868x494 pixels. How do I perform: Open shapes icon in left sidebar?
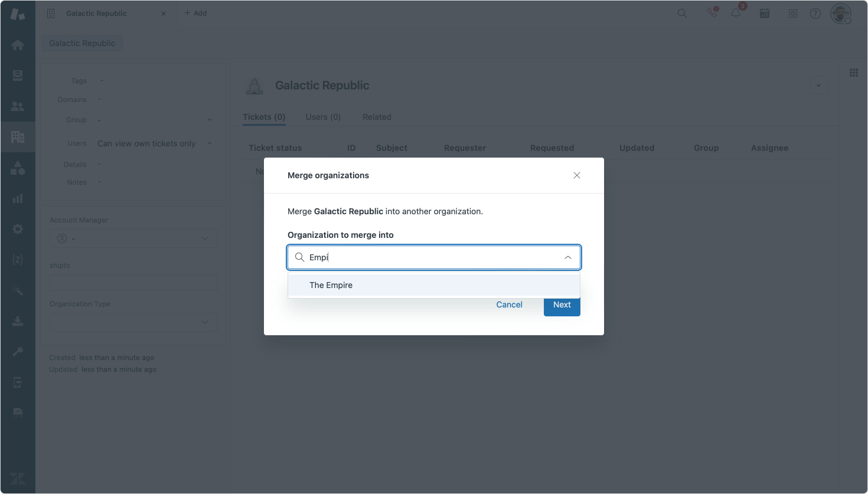18,168
